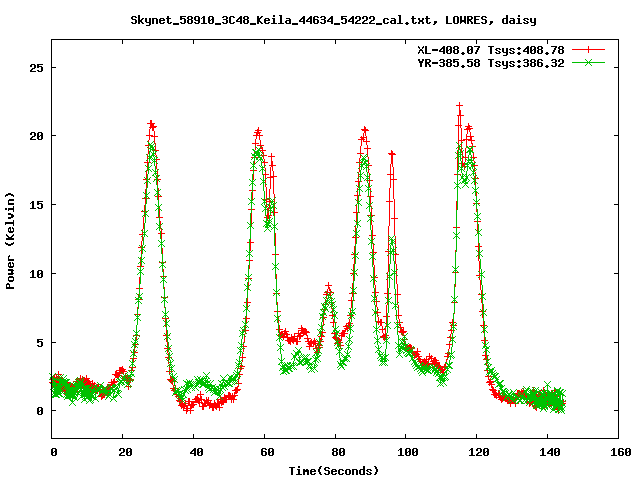
Task: Click the Time(Seconds) x-axis label
Action: coord(334,471)
